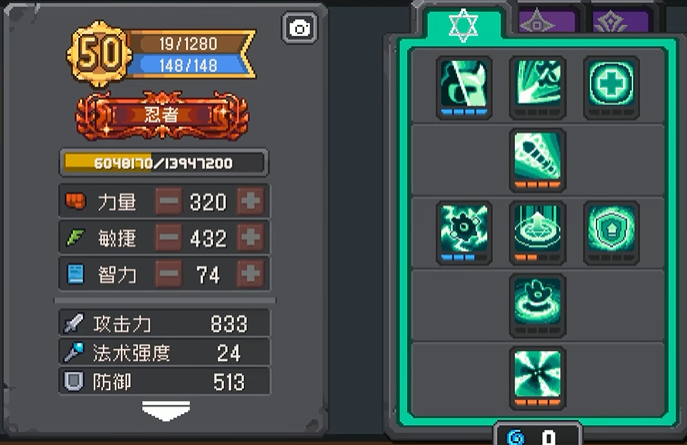Select the masked ninja slash skill
This screenshot has height=445, width=687.
464,87
